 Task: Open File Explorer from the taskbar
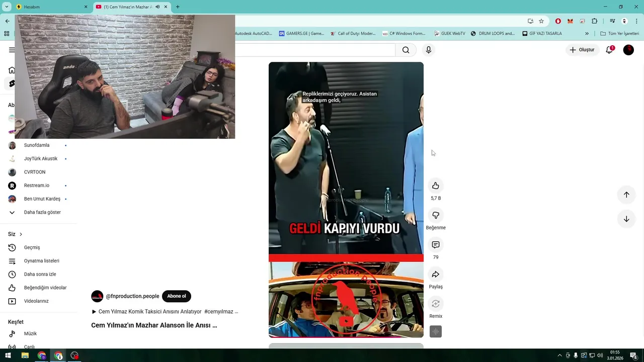pos(25,355)
